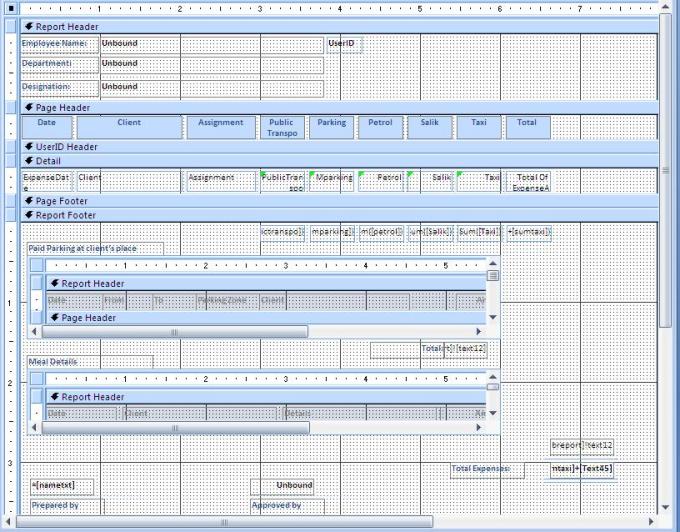Click error indicator on Mparking field
The width and height of the screenshot is (680, 532).
tap(312, 174)
